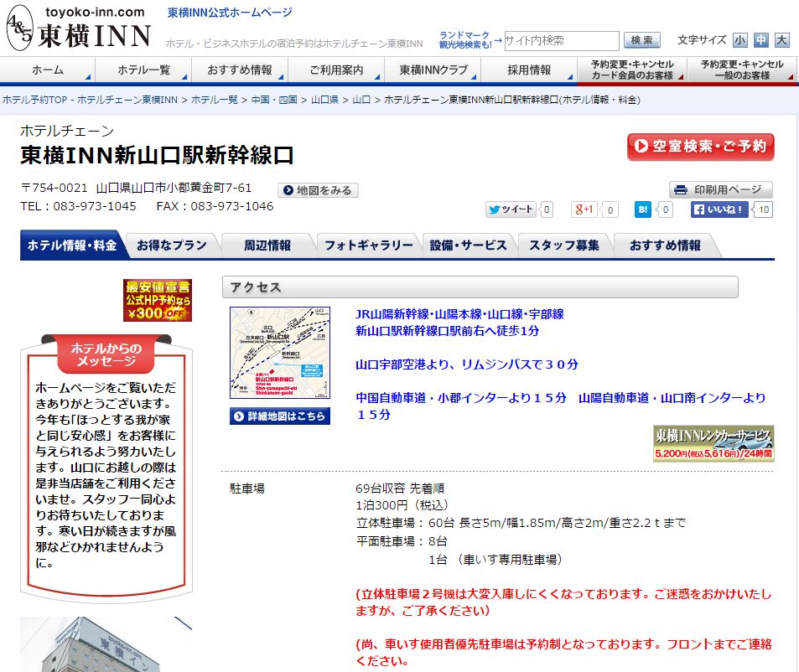Click the ホテル予約TOP breadcrumb link
The image size is (799, 672).
91,100
